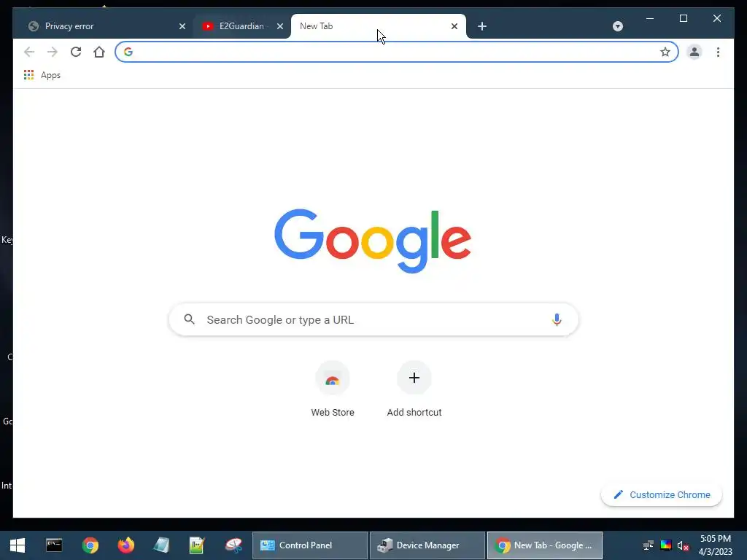
Task: Click the Search Google or type a URL box
Action: click(x=373, y=319)
